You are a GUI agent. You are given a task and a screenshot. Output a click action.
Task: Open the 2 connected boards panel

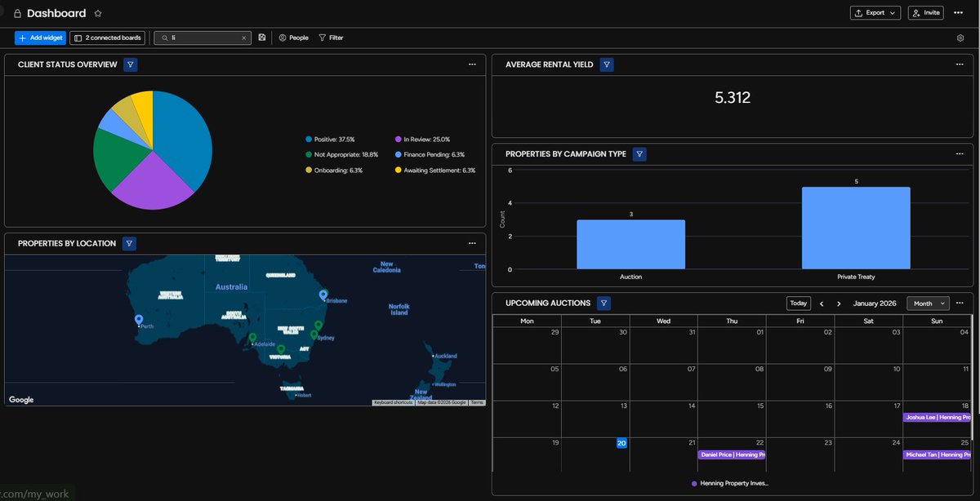coord(109,37)
